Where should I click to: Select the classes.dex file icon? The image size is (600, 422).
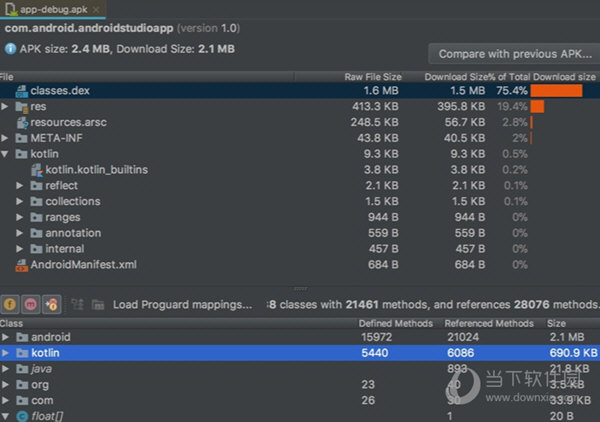pos(21,91)
